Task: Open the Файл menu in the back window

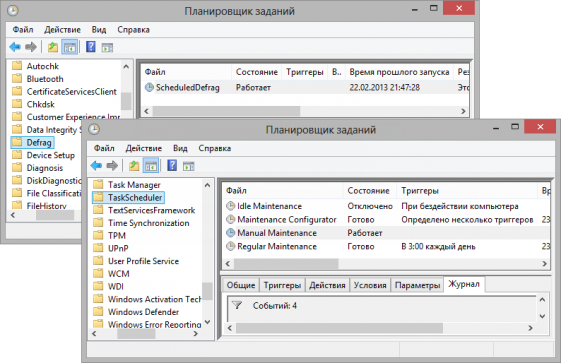Action: 23,29
